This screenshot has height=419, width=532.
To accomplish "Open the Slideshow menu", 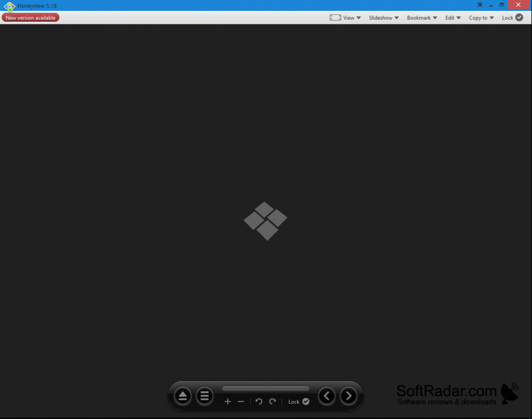I will coord(380,17).
